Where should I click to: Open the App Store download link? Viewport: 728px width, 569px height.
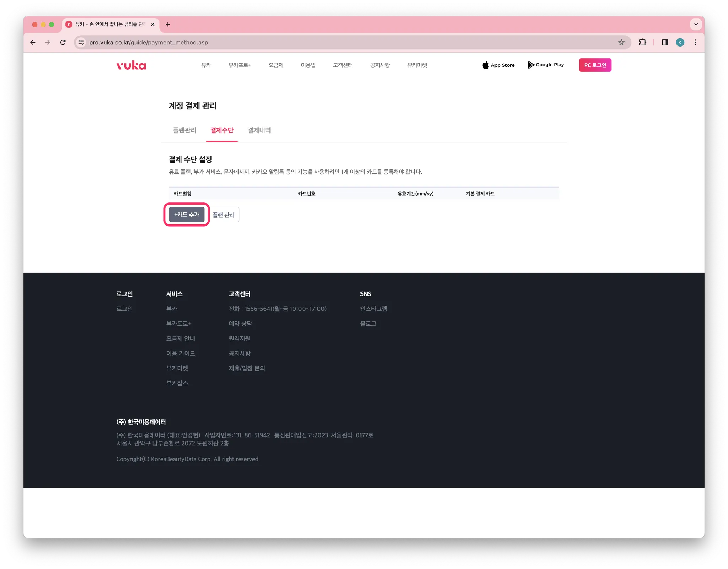click(x=498, y=65)
